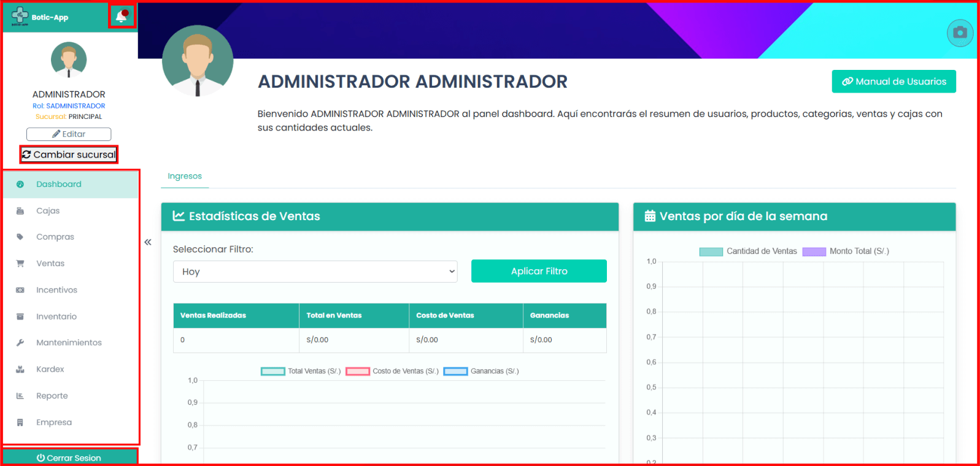The height and width of the screenshot is (466, 980).
Task: Toggle Total Ventas legend in sales chart
Action: click(273, 372)
